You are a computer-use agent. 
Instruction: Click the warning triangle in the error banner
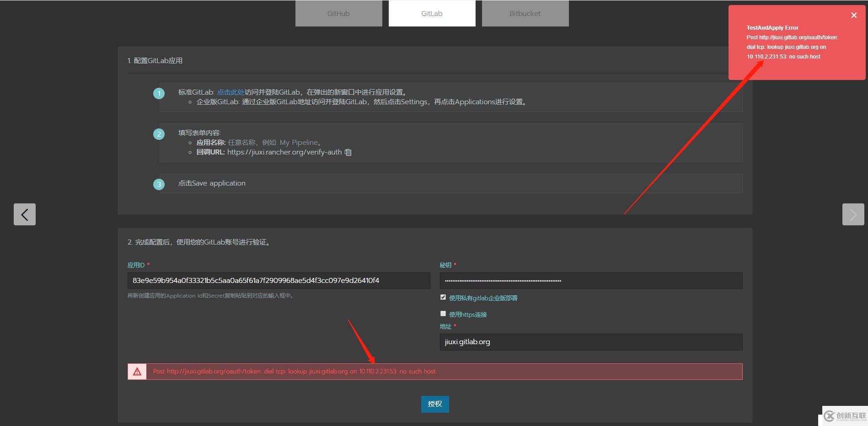136,371
